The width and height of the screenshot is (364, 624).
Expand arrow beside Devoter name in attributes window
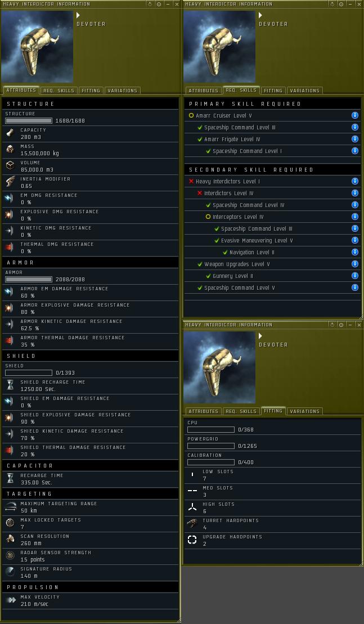[78, 15]
